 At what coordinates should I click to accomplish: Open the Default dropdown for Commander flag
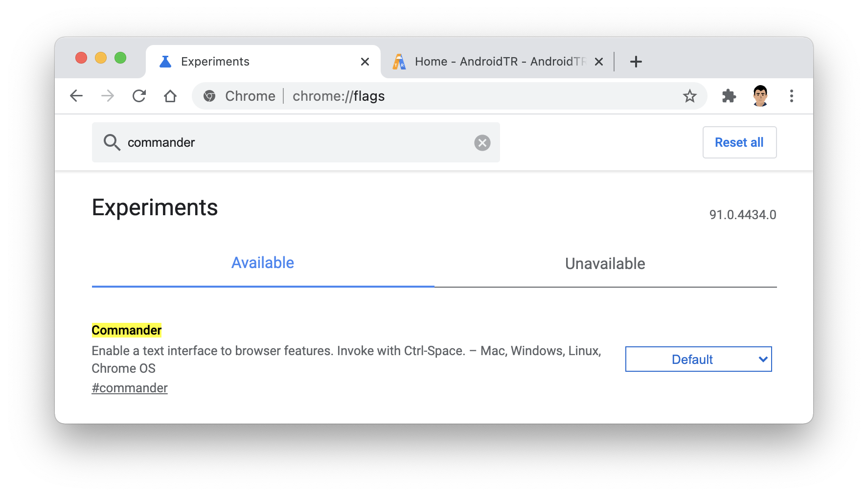(698, 359)
